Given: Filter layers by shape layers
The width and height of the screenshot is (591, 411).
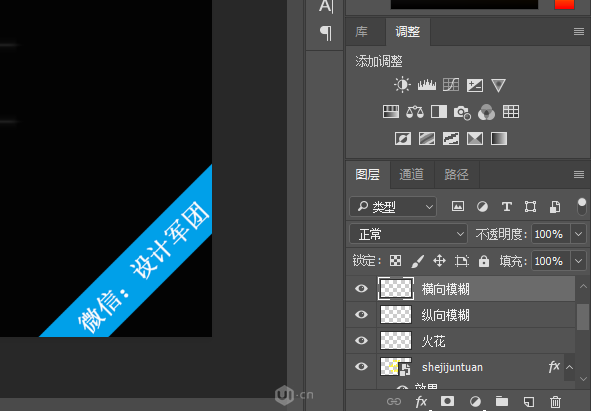Looking at the screenshot, I should coord(530,206).
